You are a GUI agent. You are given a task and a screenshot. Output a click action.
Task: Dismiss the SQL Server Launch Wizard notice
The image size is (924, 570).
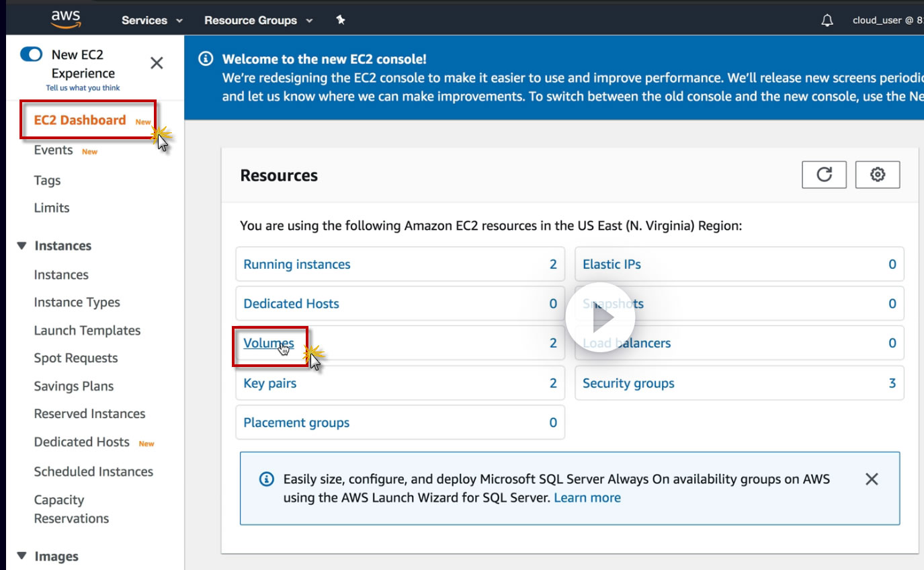pos(872,479)
